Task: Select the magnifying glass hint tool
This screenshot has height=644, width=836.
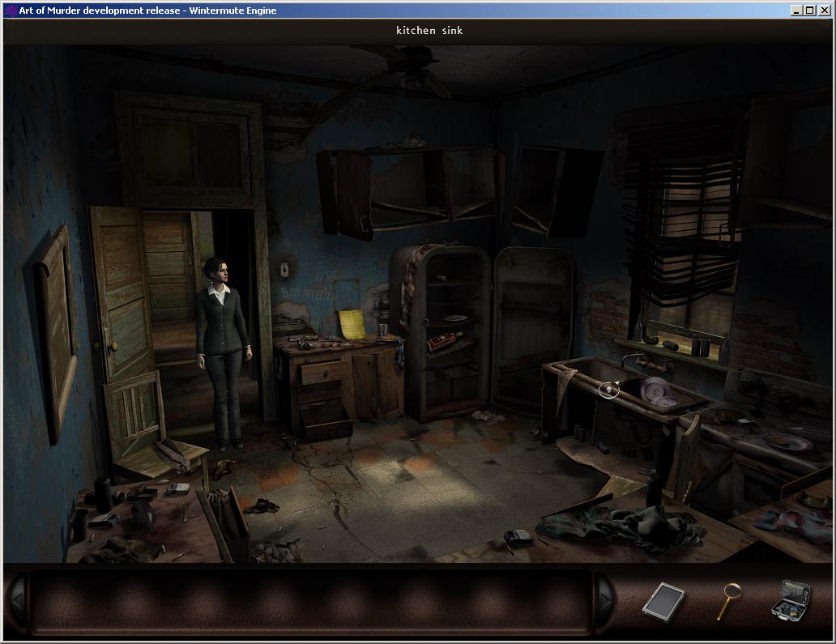Action: point(729,601)
